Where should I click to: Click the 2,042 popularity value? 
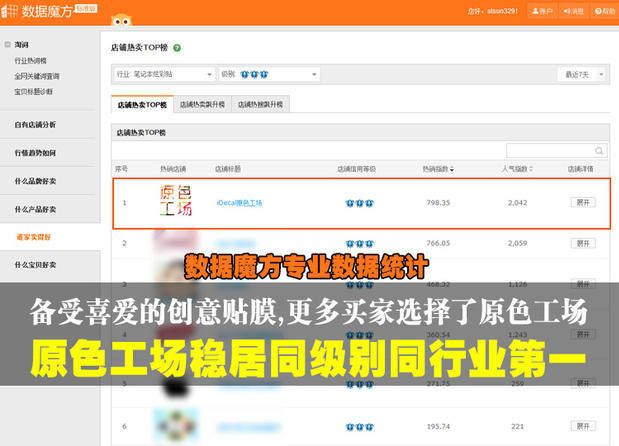point(517,203)
